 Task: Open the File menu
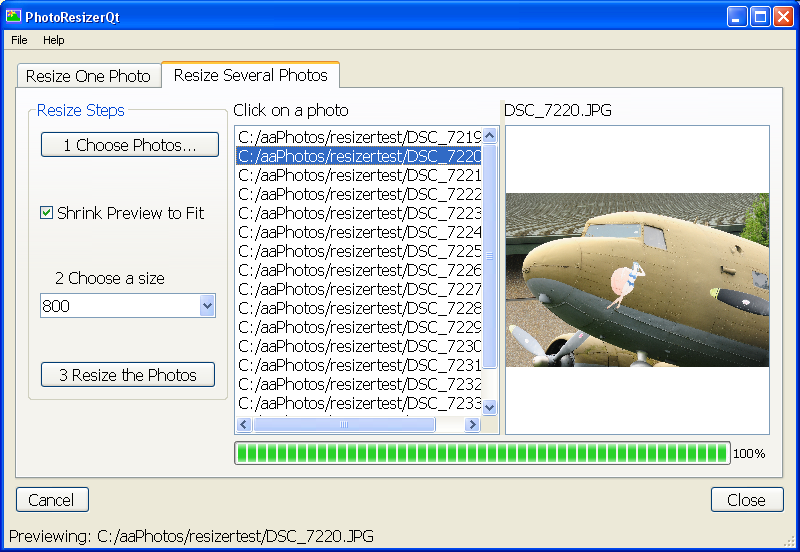(19, 40)
